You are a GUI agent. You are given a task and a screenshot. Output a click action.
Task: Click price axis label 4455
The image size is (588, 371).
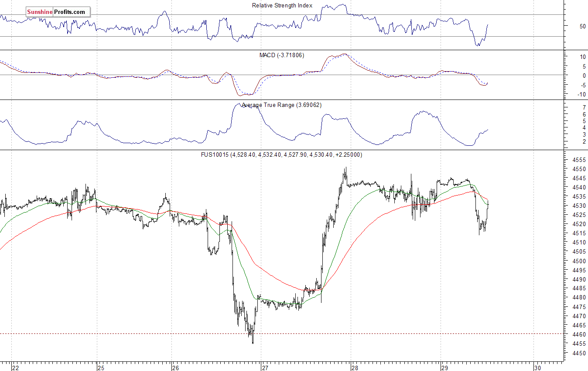tap(579, 344)
